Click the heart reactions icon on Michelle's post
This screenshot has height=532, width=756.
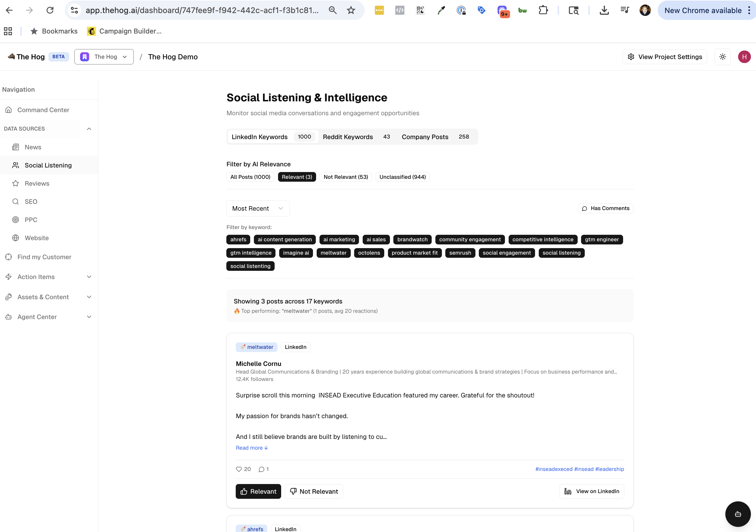[239, 469]
